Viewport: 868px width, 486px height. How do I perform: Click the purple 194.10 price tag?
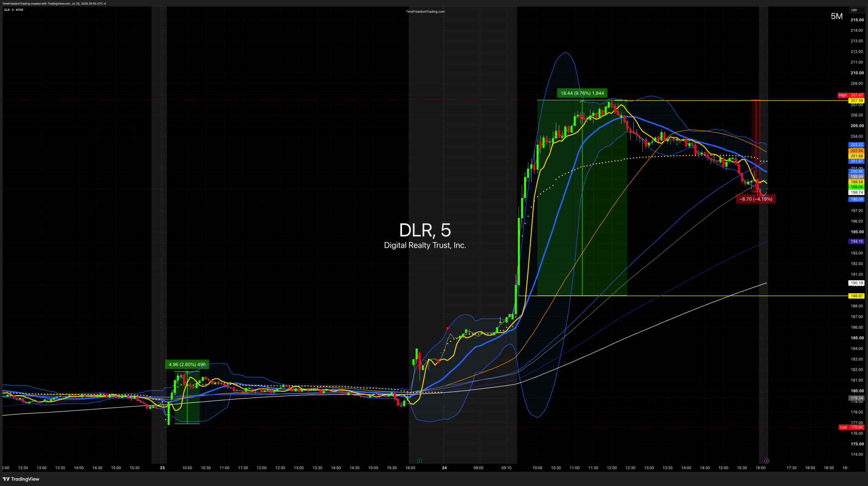856,241
